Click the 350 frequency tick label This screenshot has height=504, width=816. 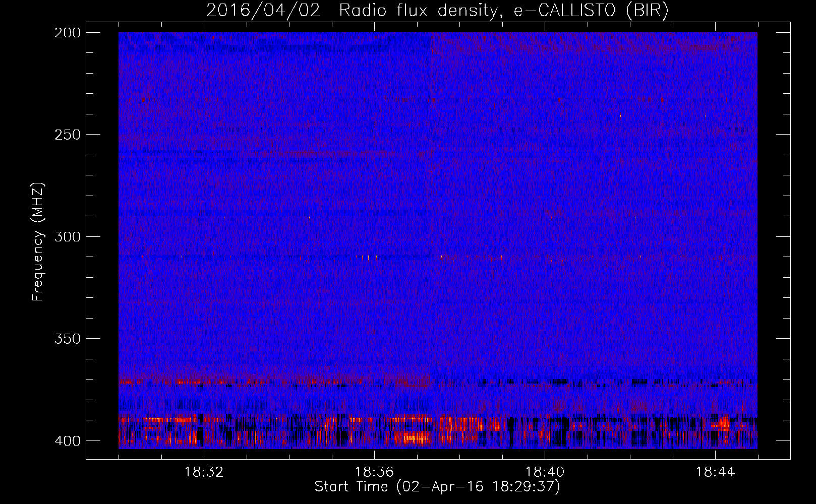[x=68, y=339]
